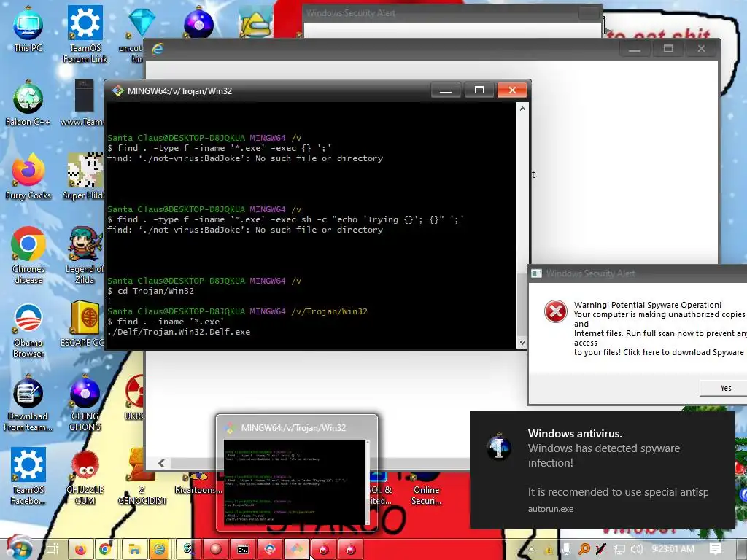
Task: Click the volume speaker tray icon
Action: (x=636, y=549)
